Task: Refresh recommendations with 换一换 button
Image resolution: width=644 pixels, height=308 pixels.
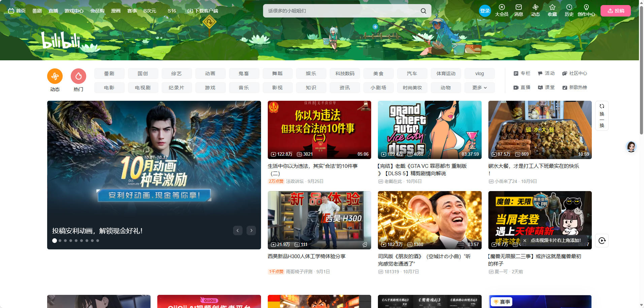Action: [602, 116]
